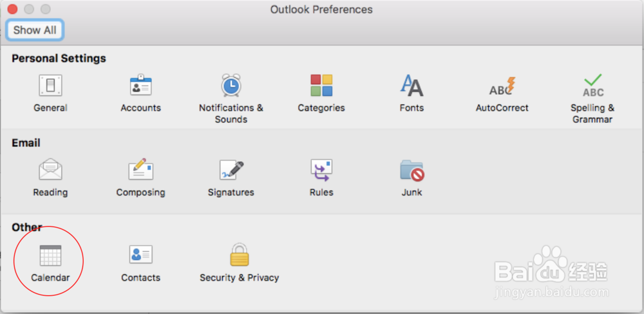This screenshot has width=644, height=314.
Task: Open the Calendar preferences icon
Action: tap(50, 255)
